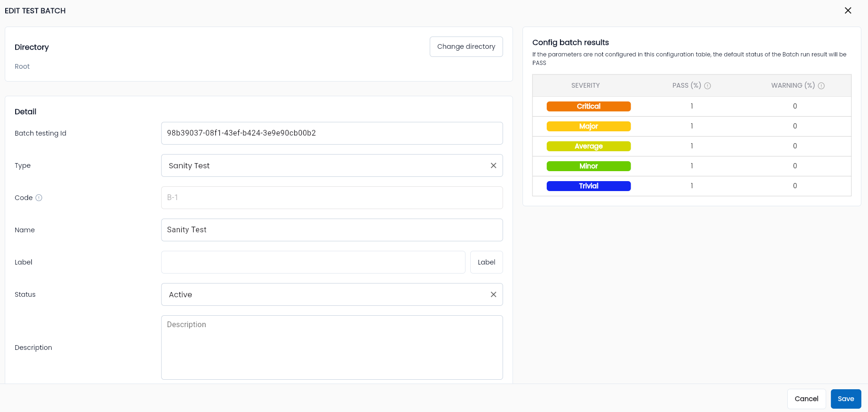Select the Minor severity badge

pyautogui.click(x=588, y=166)
